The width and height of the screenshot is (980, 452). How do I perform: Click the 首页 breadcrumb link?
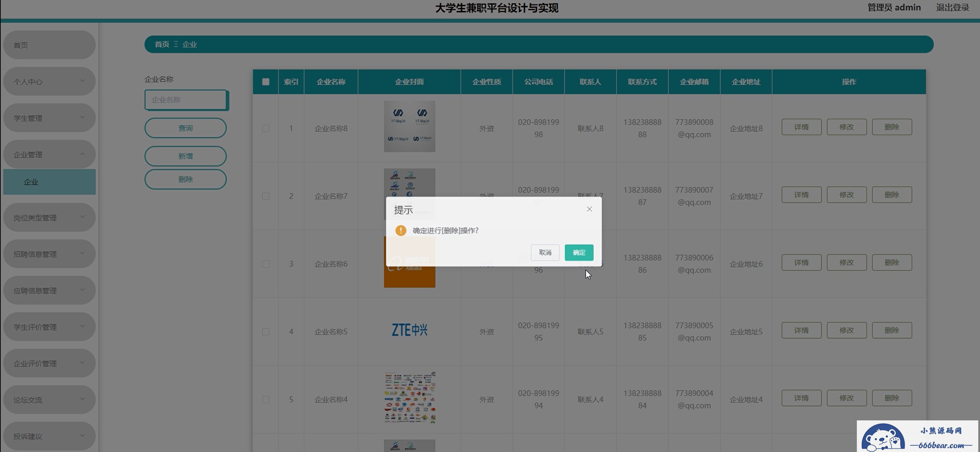(162, 44)
